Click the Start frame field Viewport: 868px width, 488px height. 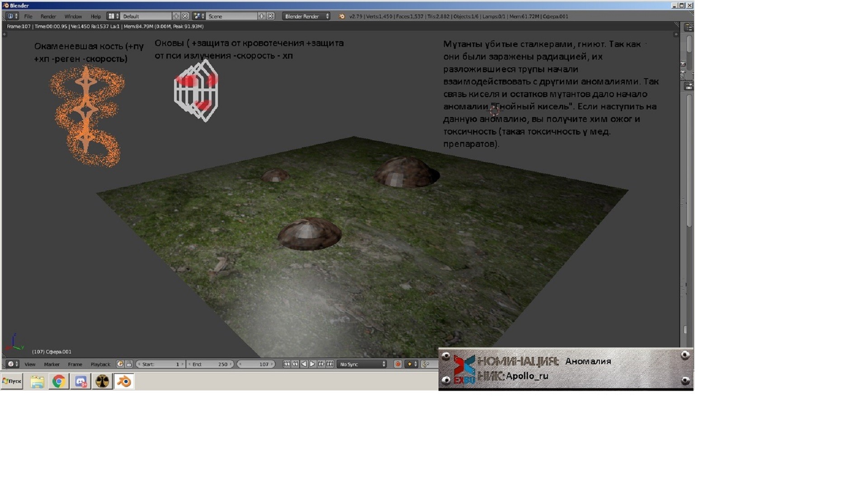point(160,364)
